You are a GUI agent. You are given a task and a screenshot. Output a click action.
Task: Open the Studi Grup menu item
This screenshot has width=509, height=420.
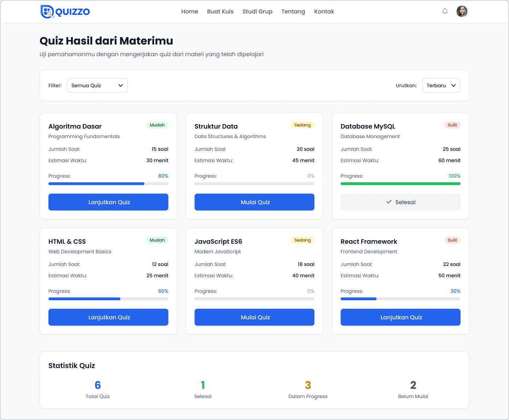tap(257, 11)
